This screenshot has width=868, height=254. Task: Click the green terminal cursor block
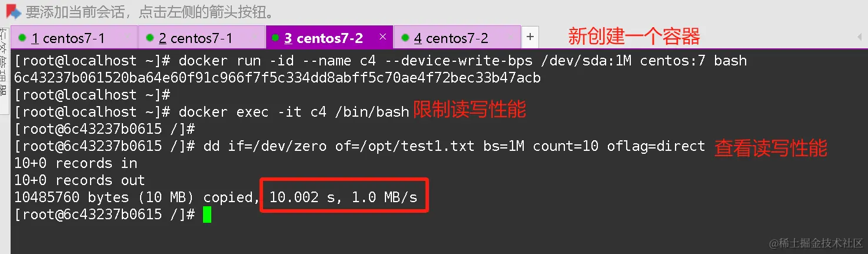(207, 215)
